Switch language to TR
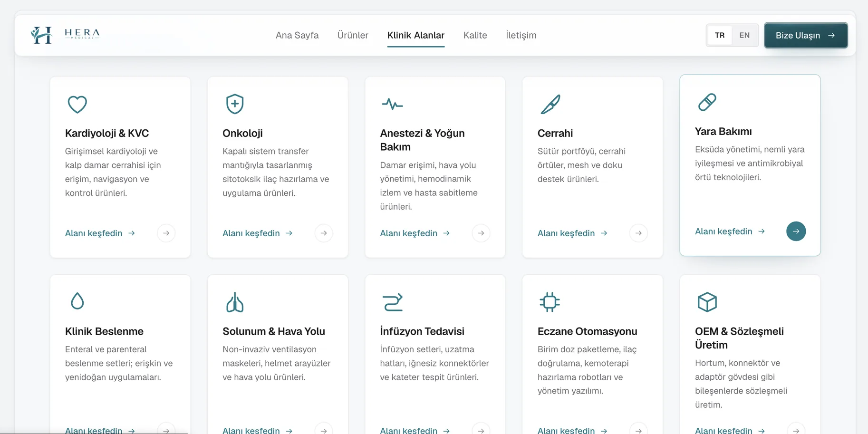 (x=720, y=35)
